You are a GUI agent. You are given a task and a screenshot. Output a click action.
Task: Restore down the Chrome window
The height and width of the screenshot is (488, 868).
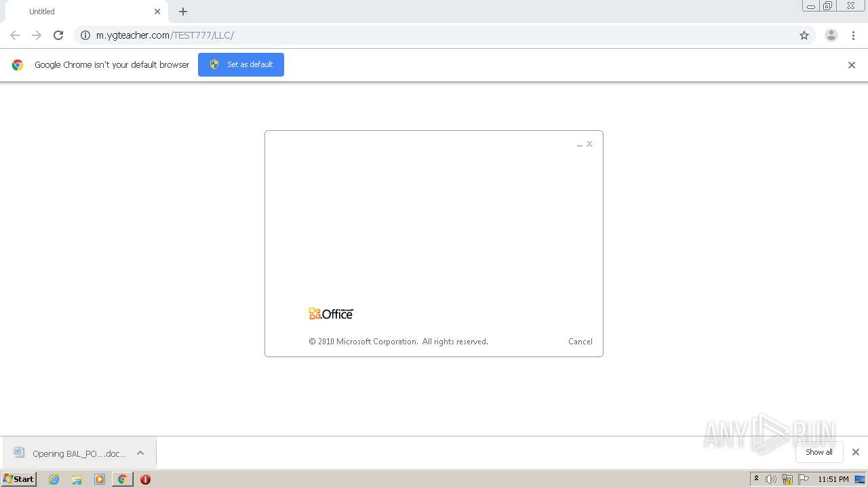(x=828, y=6)
